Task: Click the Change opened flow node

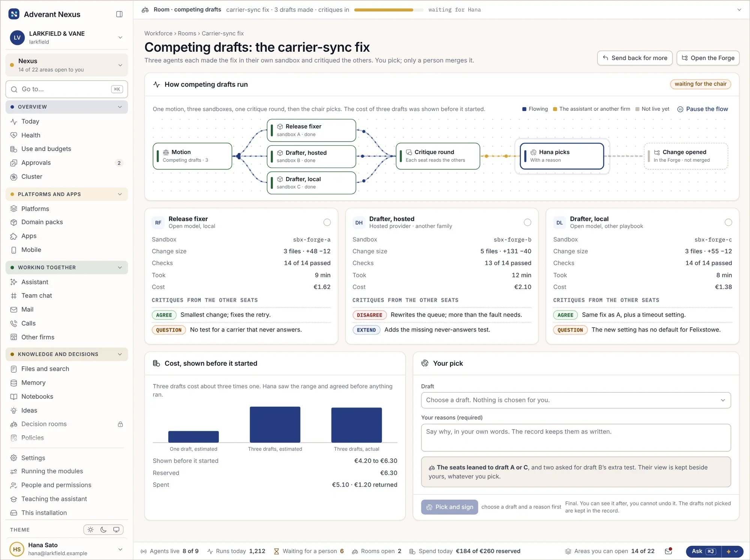Action: tap(686, 156)
